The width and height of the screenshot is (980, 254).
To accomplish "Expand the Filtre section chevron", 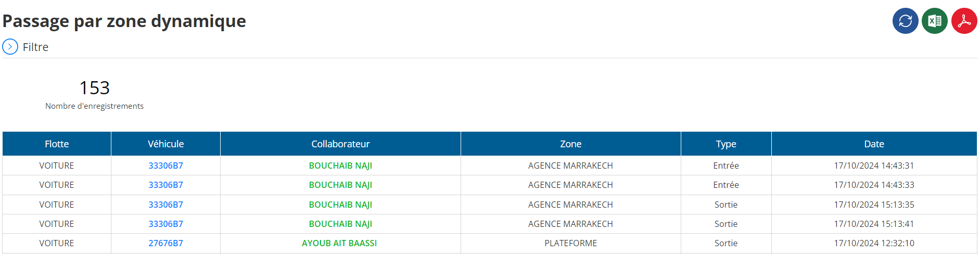I will point(10,47).
